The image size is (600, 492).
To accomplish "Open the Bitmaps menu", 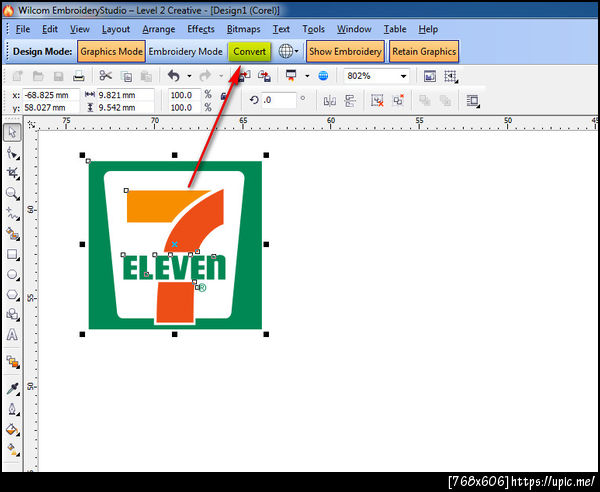I will 243,29.
